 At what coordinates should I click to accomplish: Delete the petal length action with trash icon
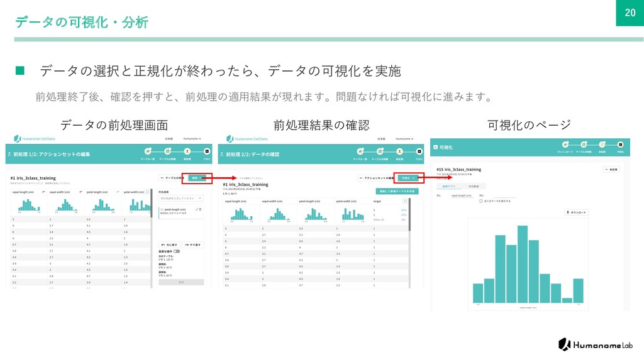[201, 209]
